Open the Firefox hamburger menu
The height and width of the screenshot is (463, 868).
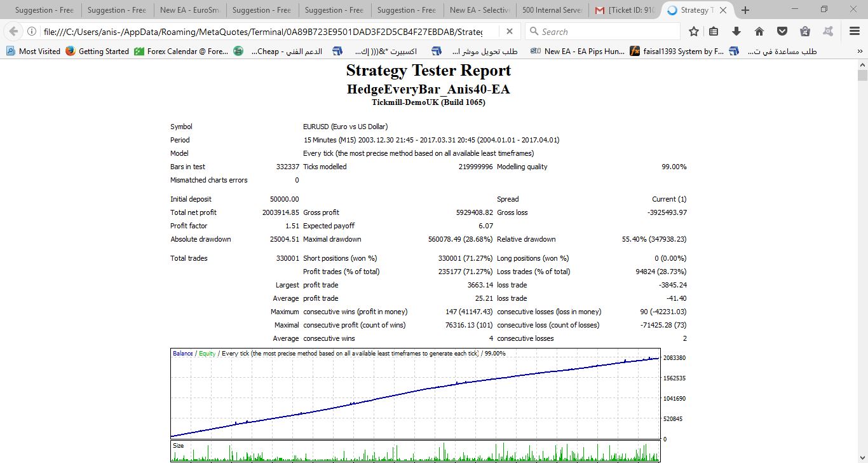[x=855, y=31]
